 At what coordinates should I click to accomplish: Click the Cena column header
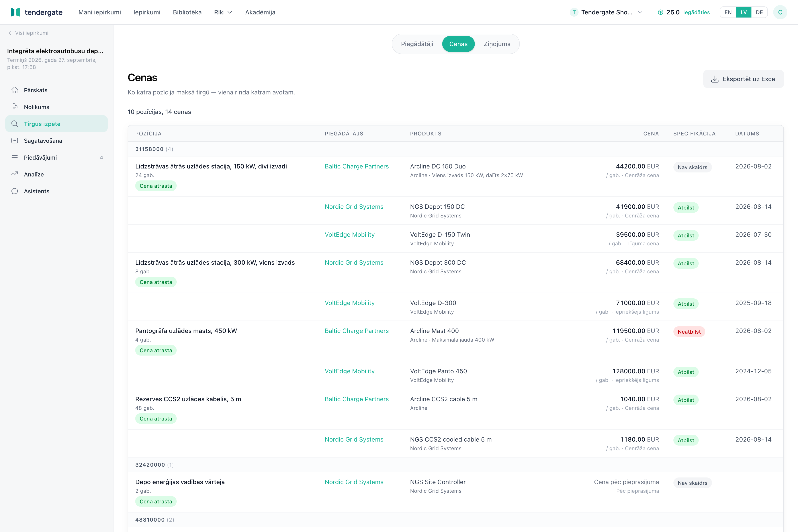pos(651,134)
